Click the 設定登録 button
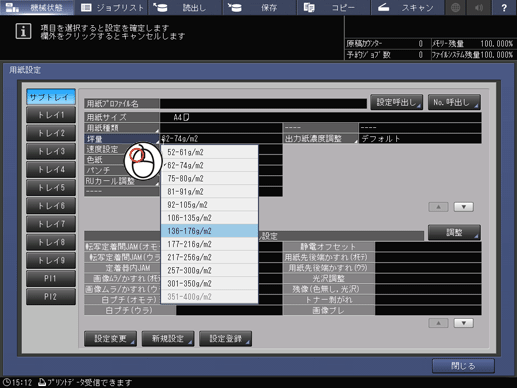517x388 pixels. (225, 339)
